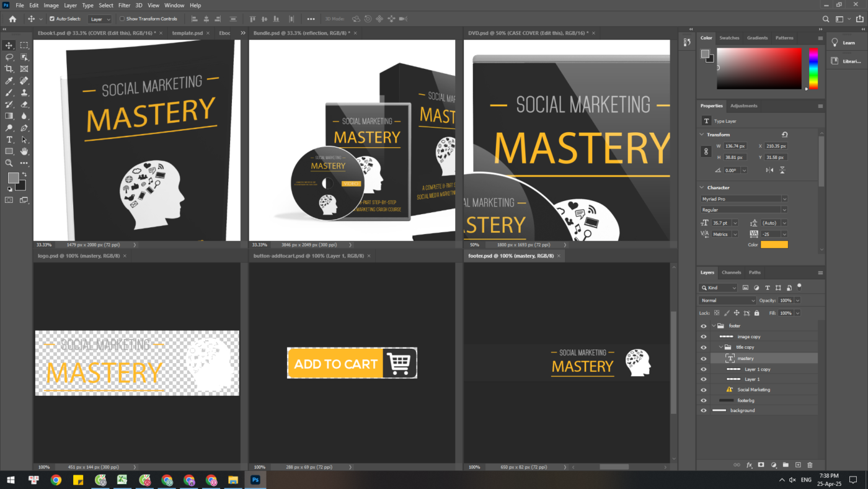The image size is (868, 489).
Task: Open the Image menu
Action: [51, 5]
